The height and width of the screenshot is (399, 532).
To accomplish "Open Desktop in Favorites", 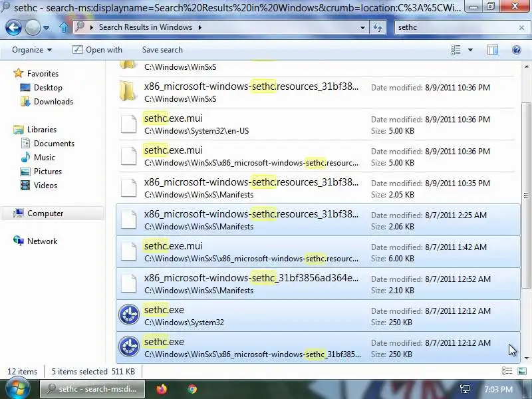I will [x=48, y=88].
